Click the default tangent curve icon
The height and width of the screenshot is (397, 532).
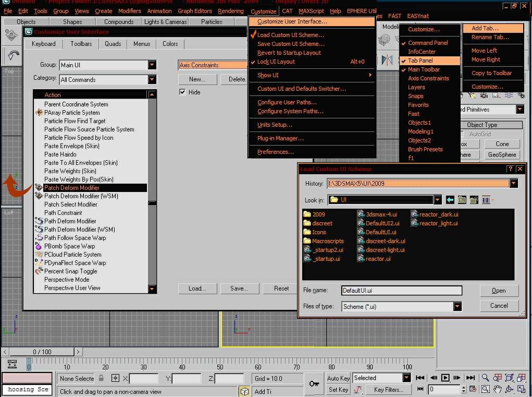pos(358,390)
